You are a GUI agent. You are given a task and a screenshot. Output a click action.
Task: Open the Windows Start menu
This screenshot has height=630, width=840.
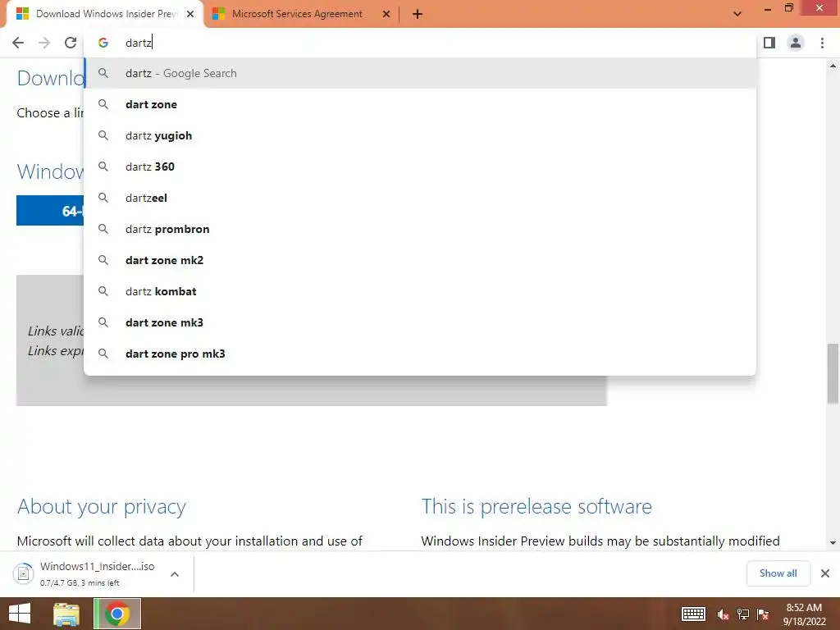click(20, 614)
